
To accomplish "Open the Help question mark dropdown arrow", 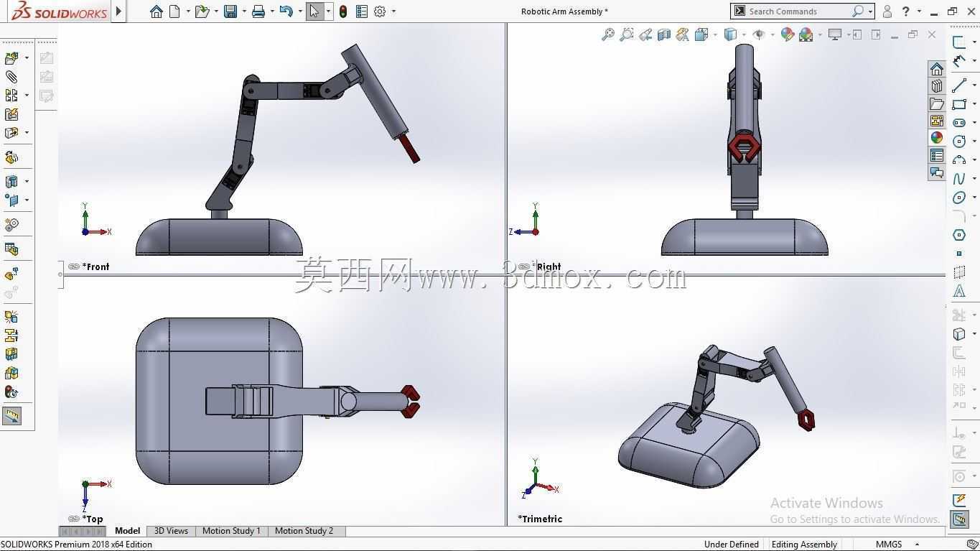I will [919, 11].
